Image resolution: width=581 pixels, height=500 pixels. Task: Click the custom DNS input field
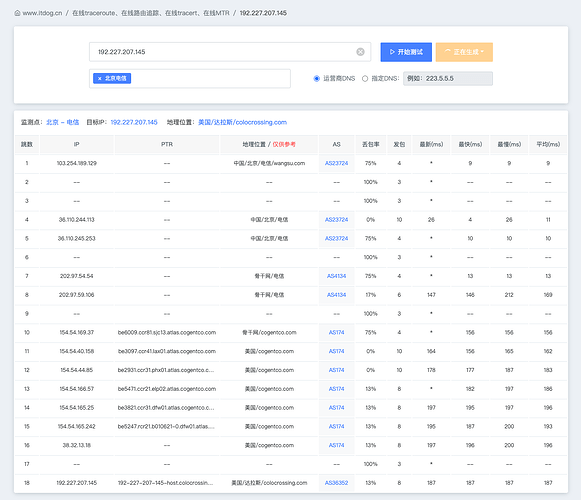448,79
